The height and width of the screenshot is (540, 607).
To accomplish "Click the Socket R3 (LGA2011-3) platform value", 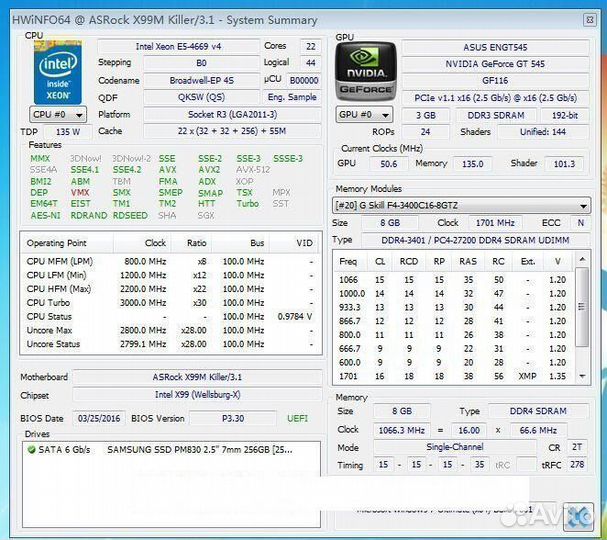I will (x=232, y=115).
